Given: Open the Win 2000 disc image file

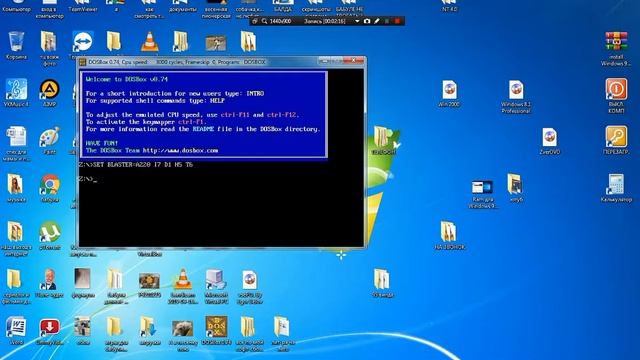Looking at the screenshot, I should (x=449, y=90).
